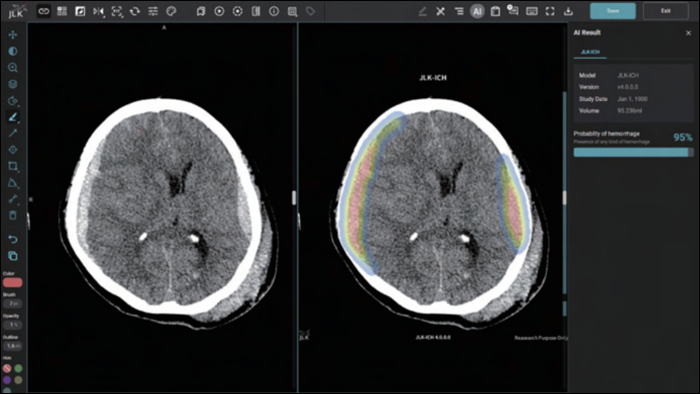
Task: Click the download icon in top toolbar
Action: 568,11
